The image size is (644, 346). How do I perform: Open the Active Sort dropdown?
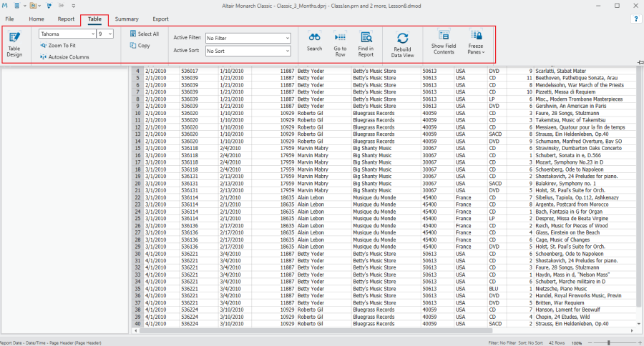287,51
